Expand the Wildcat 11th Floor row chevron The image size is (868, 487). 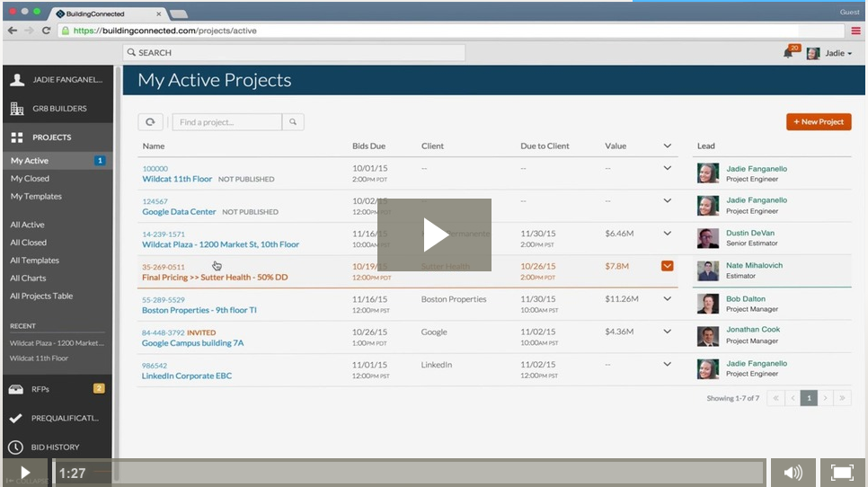667,168
